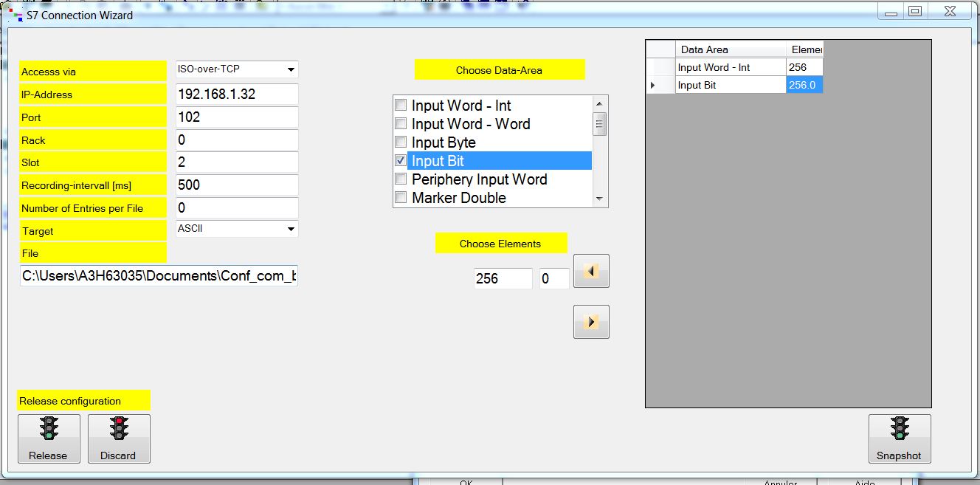Uncheck the Input Bit checkbox

[x=401, y=161]
